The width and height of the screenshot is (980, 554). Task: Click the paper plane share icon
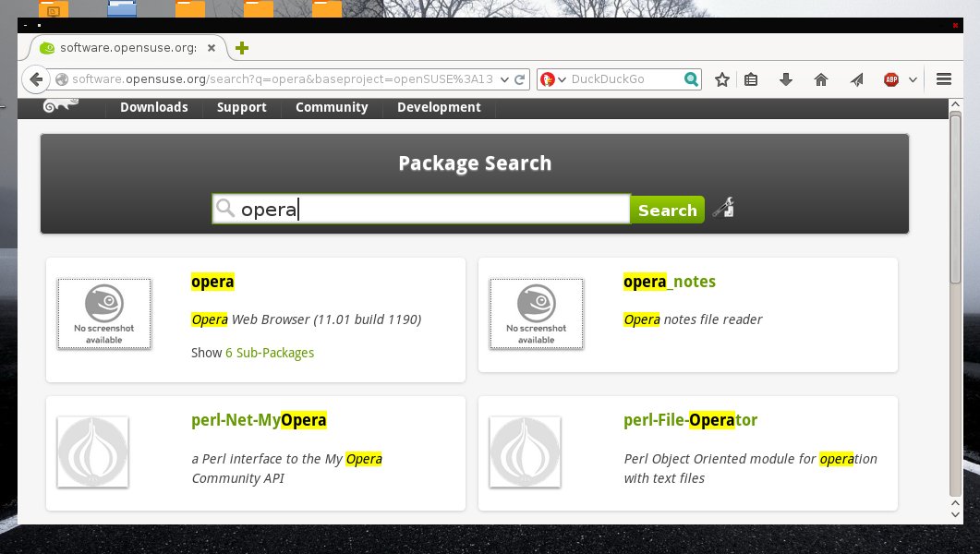[857, 79]
